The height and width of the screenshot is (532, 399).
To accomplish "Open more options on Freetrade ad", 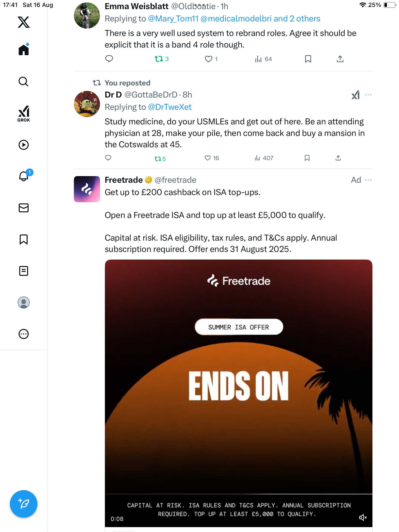I will click(x=368, y=180).
